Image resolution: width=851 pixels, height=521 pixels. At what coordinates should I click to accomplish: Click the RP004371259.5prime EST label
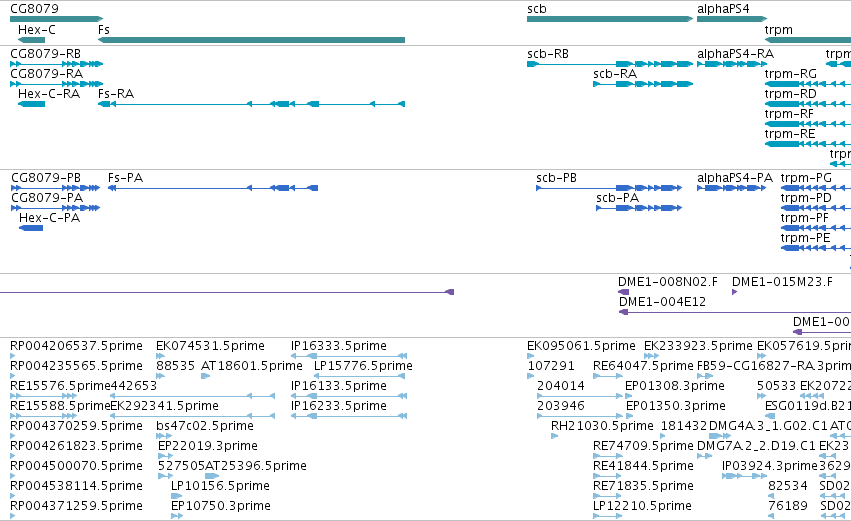click(77, 507)
